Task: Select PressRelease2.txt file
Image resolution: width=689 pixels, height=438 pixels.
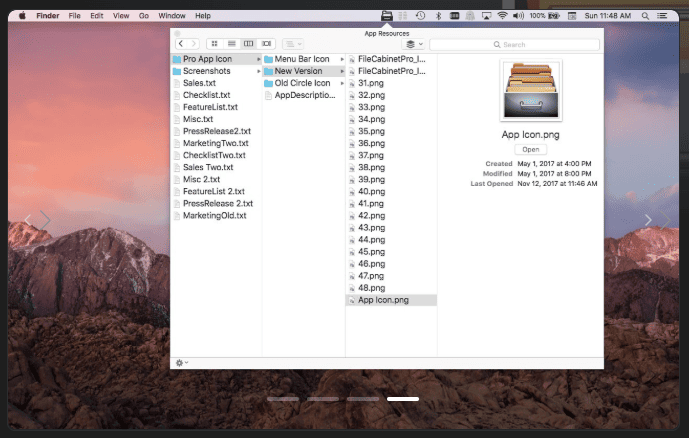Action: (x=216, y=131)
